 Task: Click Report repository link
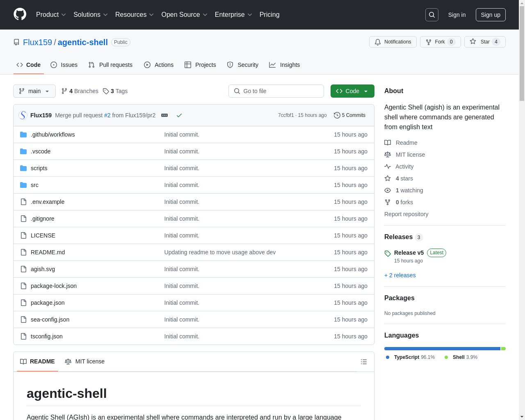click(x=406, y=214)
